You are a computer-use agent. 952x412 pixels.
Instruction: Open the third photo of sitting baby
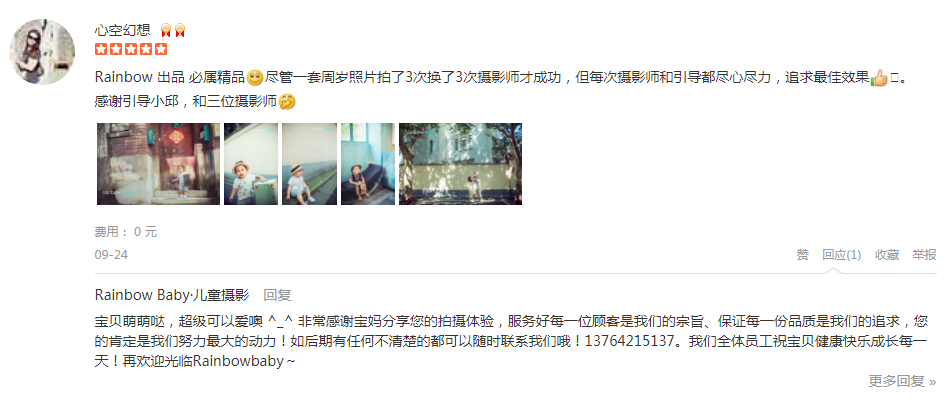309,164
